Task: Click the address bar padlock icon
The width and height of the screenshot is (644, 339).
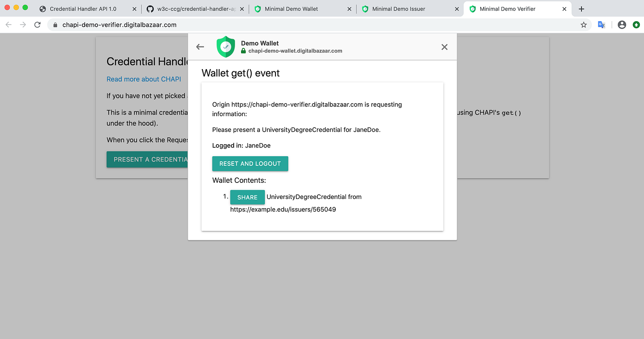Action: click(55, 25)
